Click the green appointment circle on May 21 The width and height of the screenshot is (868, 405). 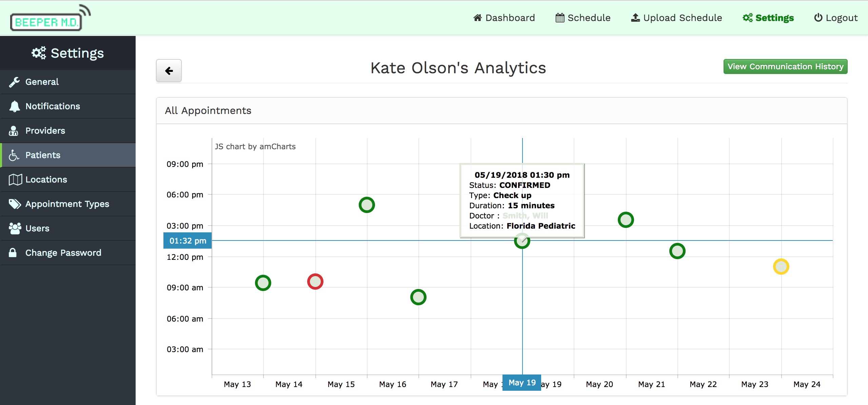click(x=677, y=251)
